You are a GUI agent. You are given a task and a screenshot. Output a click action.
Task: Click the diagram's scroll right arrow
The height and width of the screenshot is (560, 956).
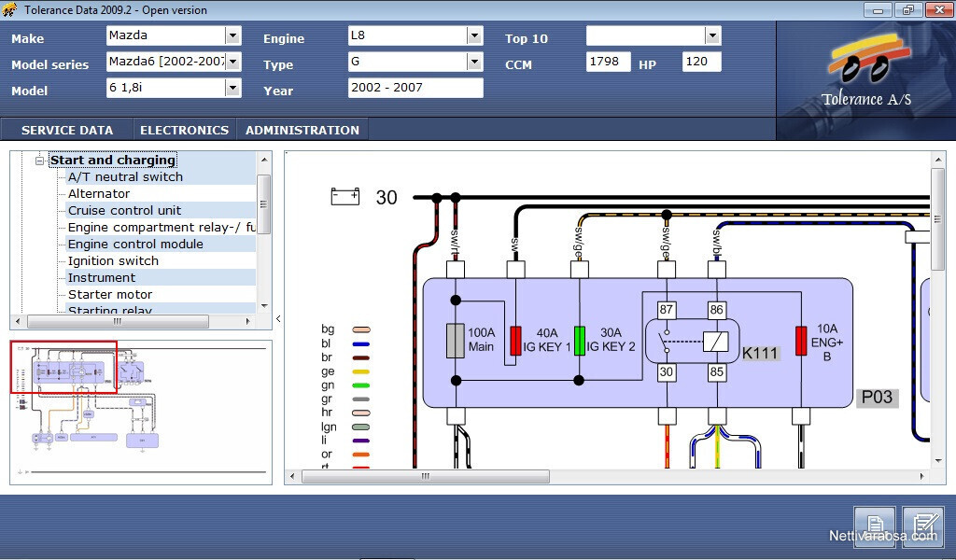(921, 477)
